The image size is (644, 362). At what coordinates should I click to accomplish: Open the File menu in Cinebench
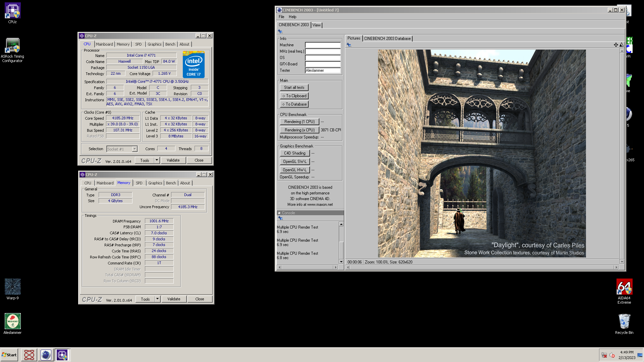(x=281, y=17)
